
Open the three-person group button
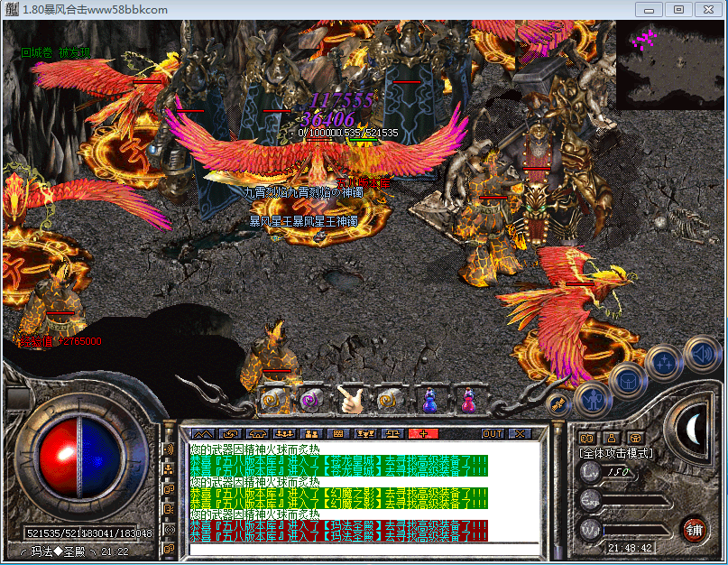point(284,434)
